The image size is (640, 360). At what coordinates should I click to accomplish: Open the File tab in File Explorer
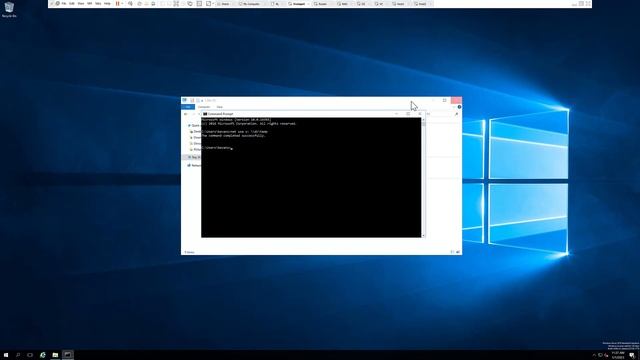point(188,107)
